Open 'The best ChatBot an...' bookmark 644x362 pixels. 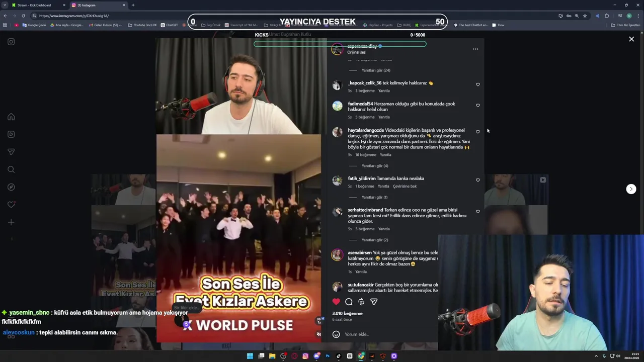(471, 25)
